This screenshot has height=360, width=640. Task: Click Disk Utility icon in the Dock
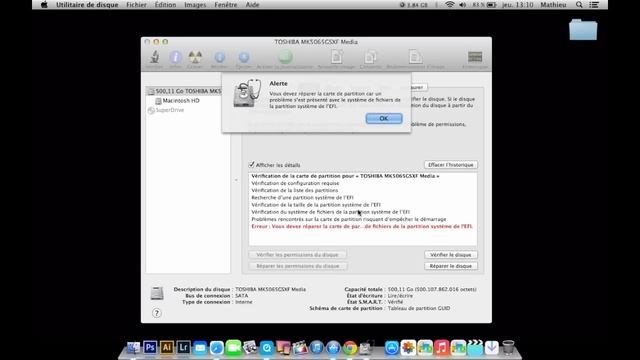tap(367, 347)
